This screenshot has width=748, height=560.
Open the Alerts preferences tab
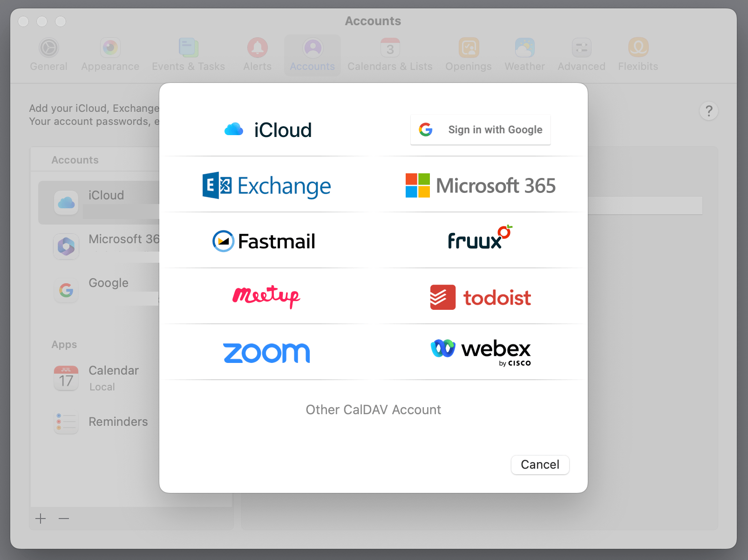257,55
